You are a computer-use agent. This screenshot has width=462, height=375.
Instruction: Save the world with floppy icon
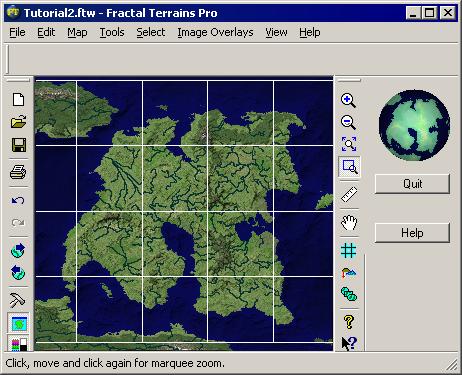coord(19,145)
